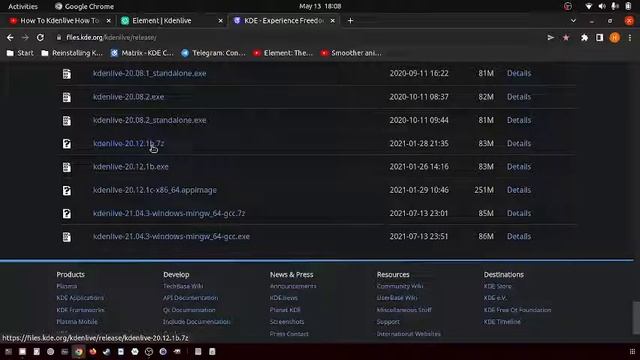Download kdenlive-20.12.1c-x86_64.appimage
This screenshot has height=360, width=640.
[155, 190]
